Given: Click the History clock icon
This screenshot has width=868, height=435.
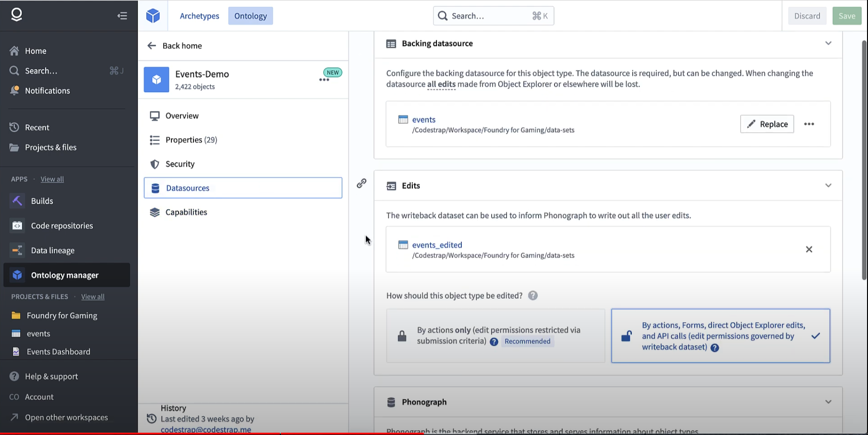Looking at the screenshot, I should coord(152,419).
